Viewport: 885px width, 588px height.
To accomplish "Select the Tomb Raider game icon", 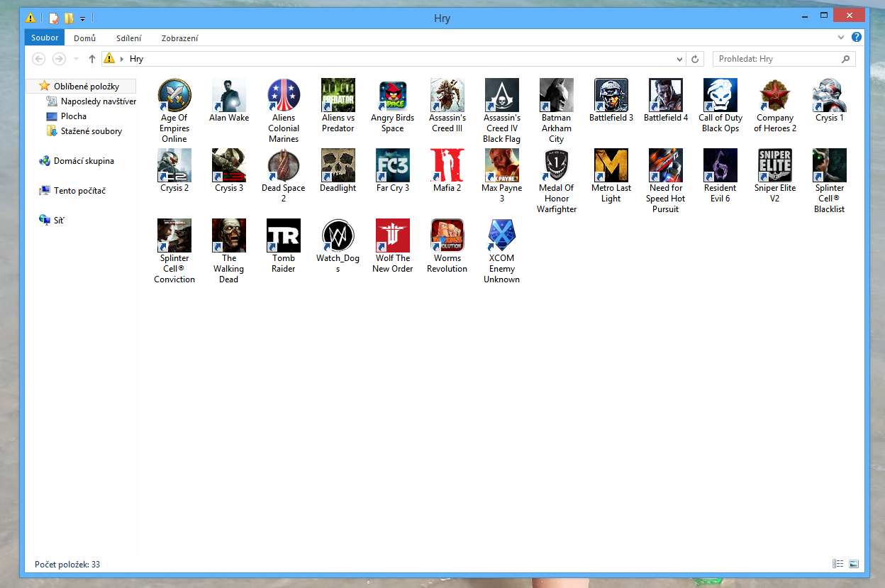I will click(x=284, y=236).
